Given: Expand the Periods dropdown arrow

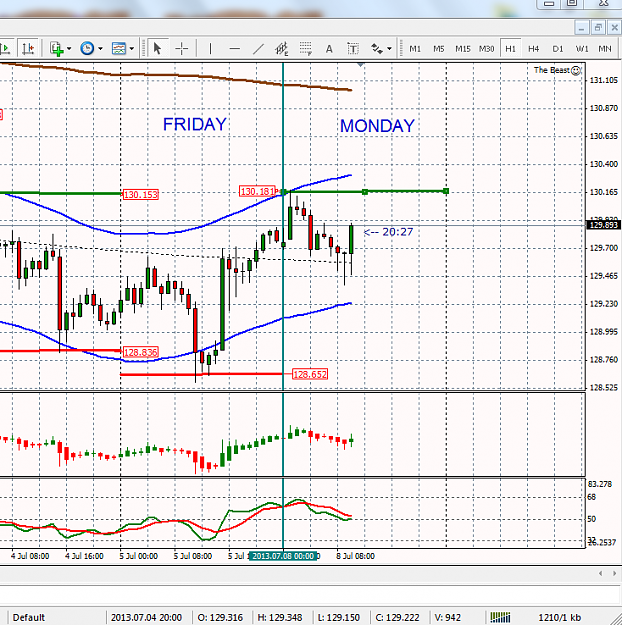Looking at the screenshot, I should click(100, 49).
